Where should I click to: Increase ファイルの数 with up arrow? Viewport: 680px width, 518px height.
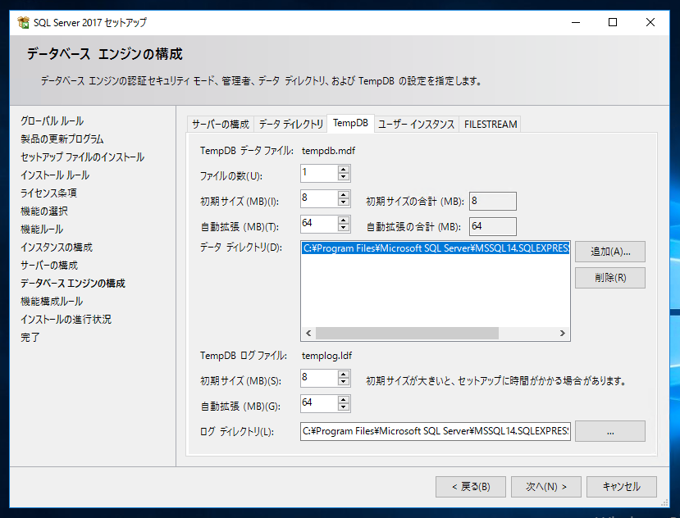coord(343,169)
